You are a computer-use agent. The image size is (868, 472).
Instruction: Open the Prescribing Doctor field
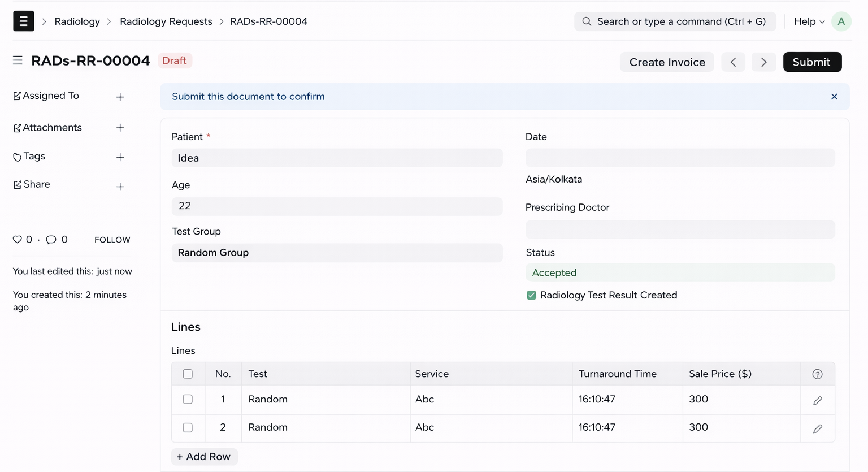(680, 229)
